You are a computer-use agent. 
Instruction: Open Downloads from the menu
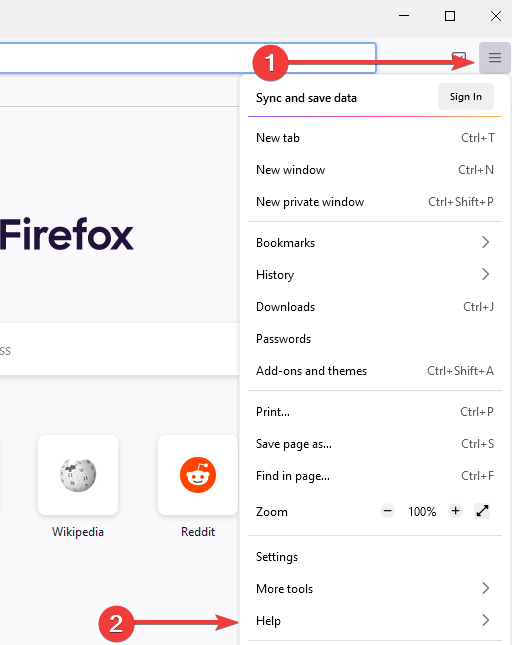[375, 307]
